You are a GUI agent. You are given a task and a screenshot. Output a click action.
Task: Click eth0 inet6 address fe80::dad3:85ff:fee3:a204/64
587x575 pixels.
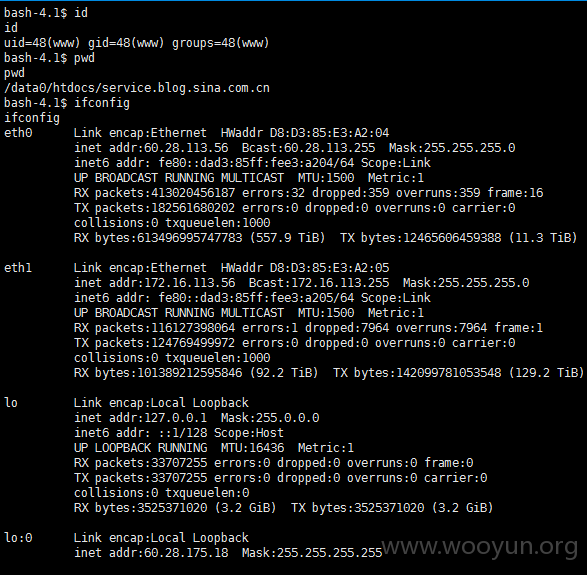(256, 163)
